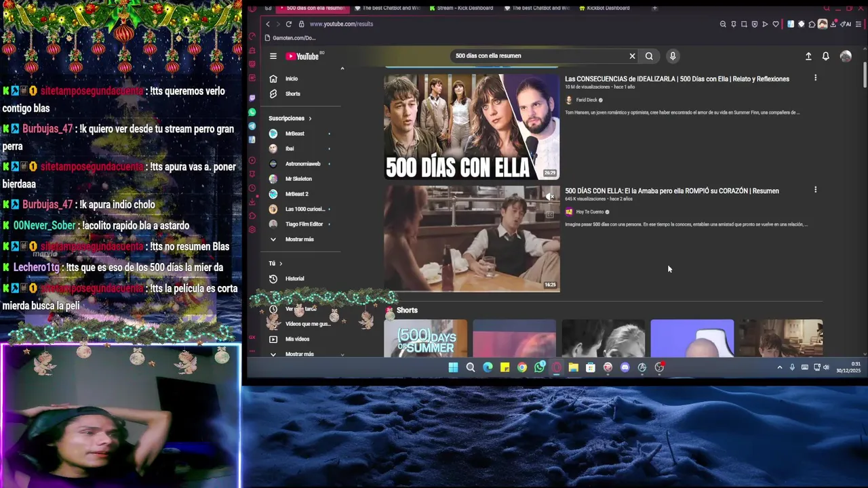Open the Farid Dieck channel link
Image resolution: width=868 pixels, height=488 pixels.
[587, 100]
